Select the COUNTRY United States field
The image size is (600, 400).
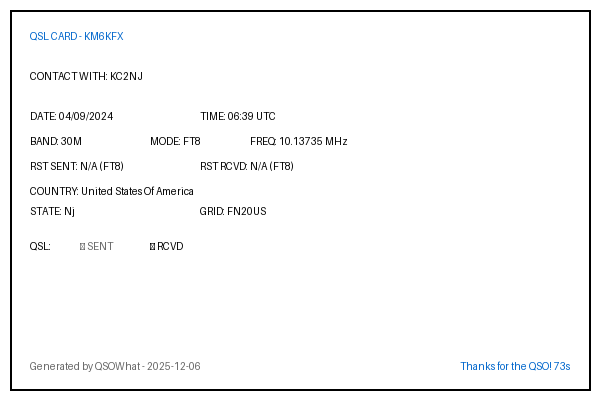(112, 191)
